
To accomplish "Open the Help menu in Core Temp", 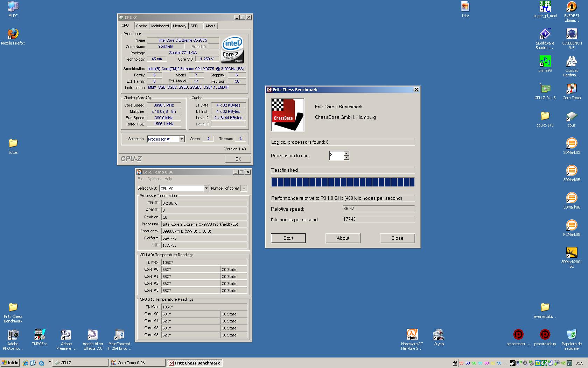I will (x=168, y=179).
